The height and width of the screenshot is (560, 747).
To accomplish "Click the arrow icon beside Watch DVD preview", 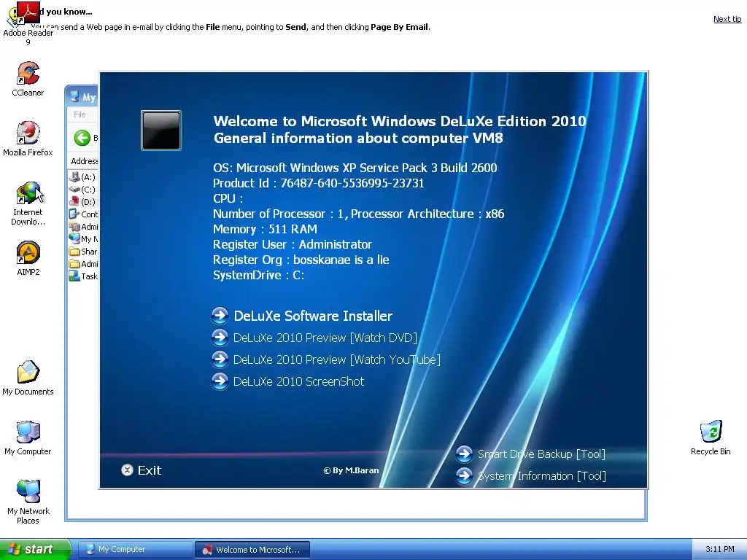I will point(220,337).
